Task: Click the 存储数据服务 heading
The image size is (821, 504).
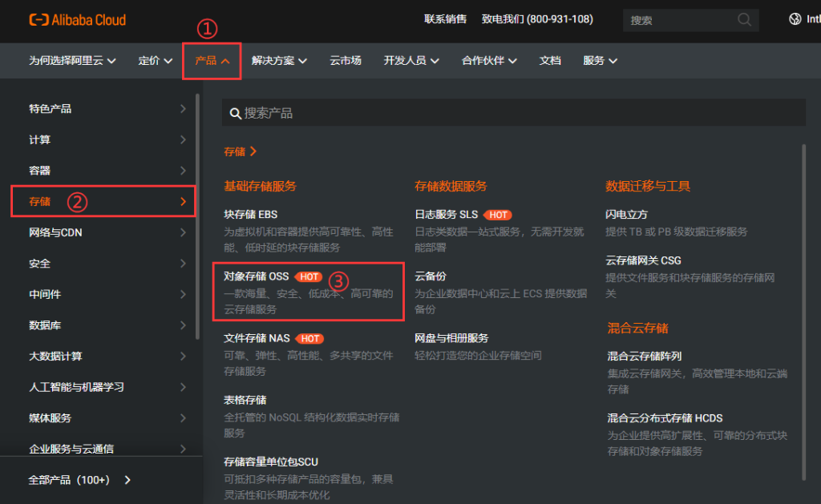Action: pyautogui.click(x=451, y=187)
